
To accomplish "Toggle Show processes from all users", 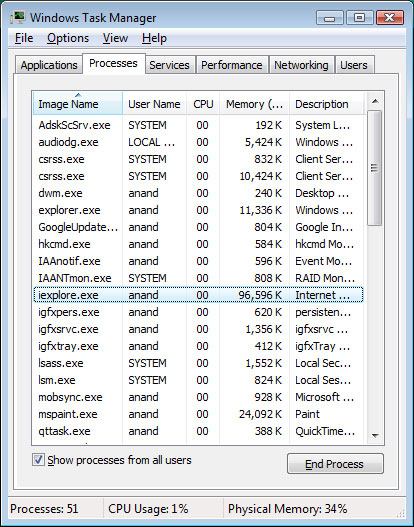I will click(x=38, y=459).
